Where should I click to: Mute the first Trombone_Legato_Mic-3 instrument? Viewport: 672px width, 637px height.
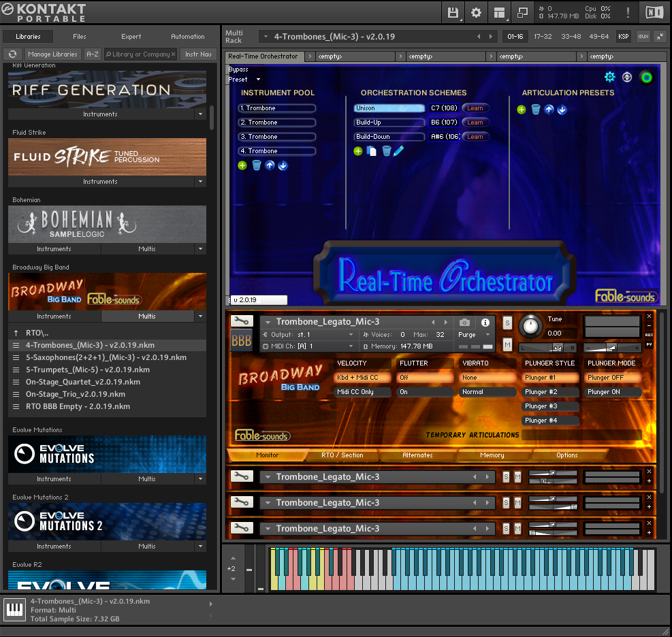click(507, 344)
